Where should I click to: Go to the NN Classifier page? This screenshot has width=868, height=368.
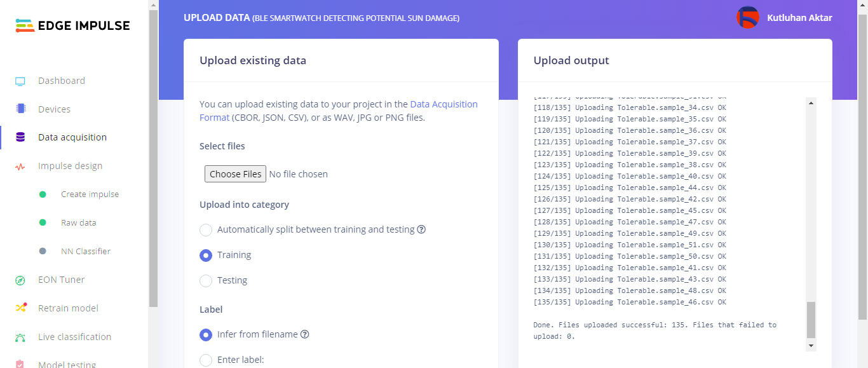click(x=85, y=252)
